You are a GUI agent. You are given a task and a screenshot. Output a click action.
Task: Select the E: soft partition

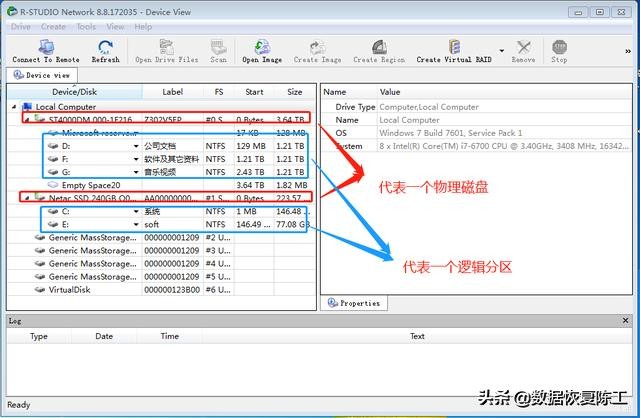162,225
